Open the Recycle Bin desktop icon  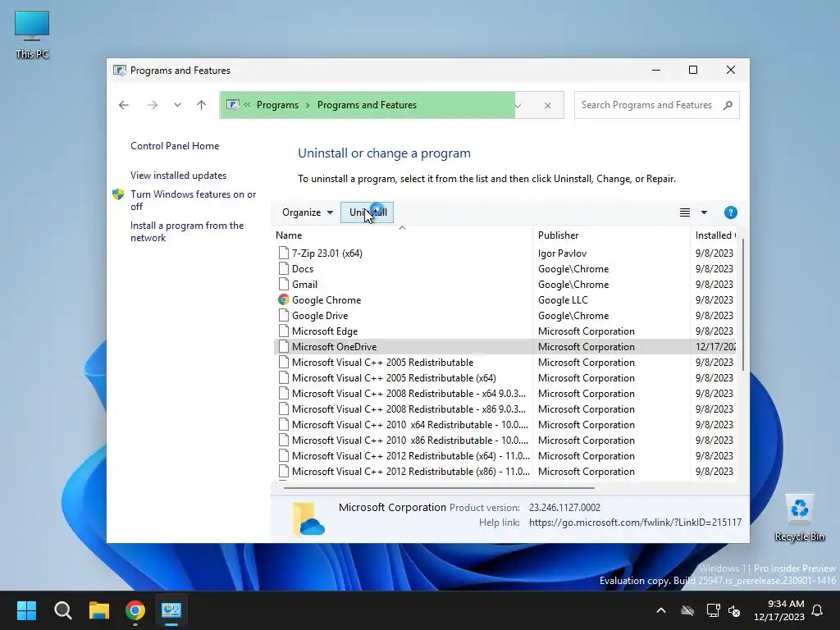point(799,518)
